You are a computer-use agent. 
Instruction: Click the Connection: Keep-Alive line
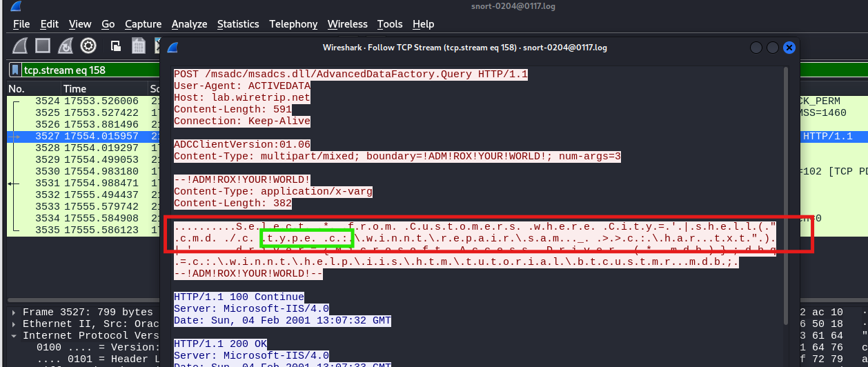[x=242, y=121]
